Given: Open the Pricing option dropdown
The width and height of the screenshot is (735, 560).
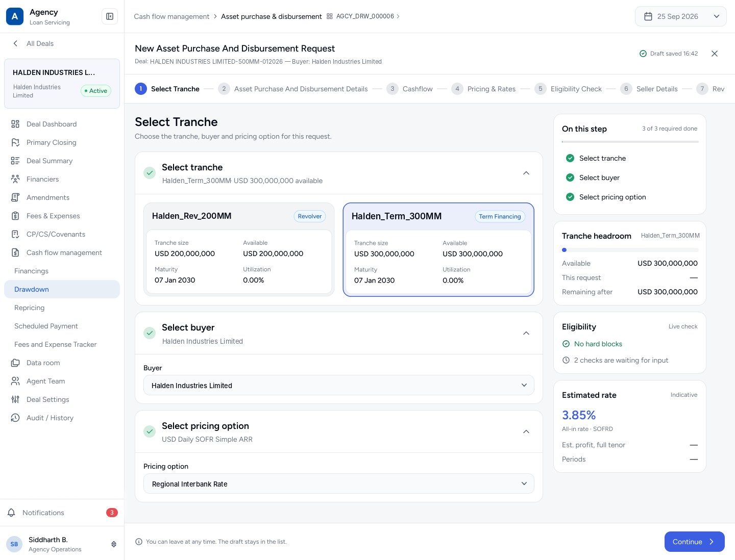Looking at the screenshot, I should (x=339, y=483).
